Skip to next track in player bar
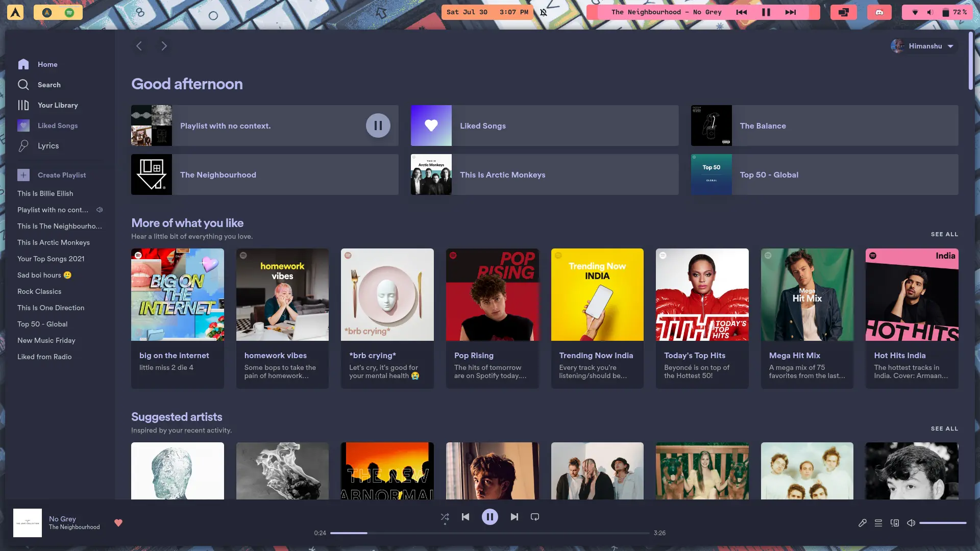980x551 pixels. (514, 517)
